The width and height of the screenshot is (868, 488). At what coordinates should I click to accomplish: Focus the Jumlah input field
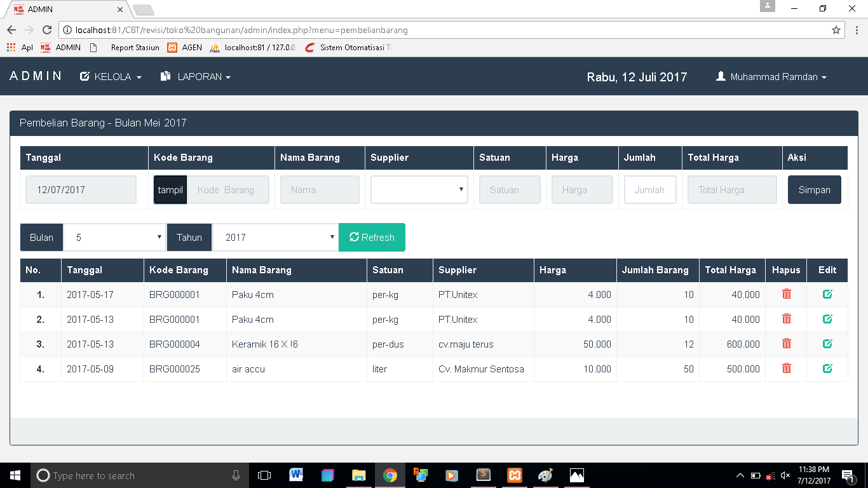650,189
